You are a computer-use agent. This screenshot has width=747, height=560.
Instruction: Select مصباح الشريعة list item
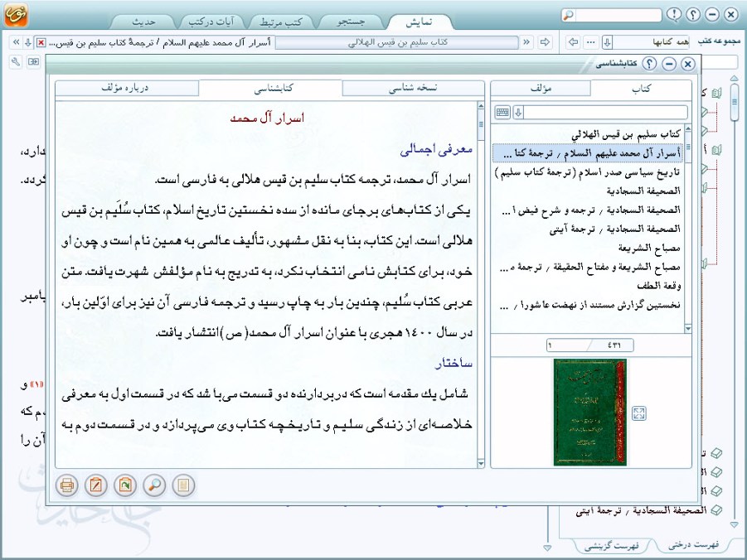[x=588, y=248]
